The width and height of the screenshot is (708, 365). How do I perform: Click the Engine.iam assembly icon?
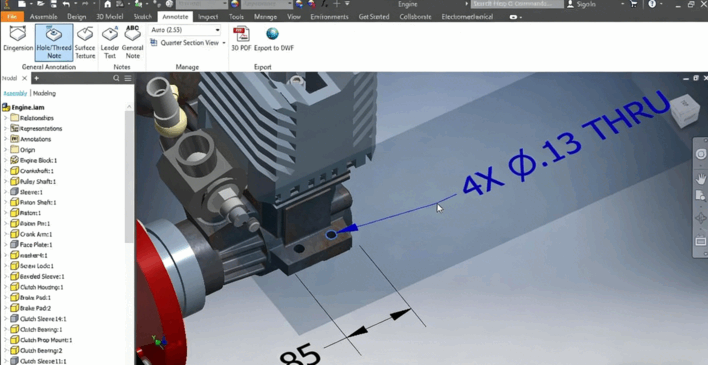pyautogui.click(x=6, y=108)
